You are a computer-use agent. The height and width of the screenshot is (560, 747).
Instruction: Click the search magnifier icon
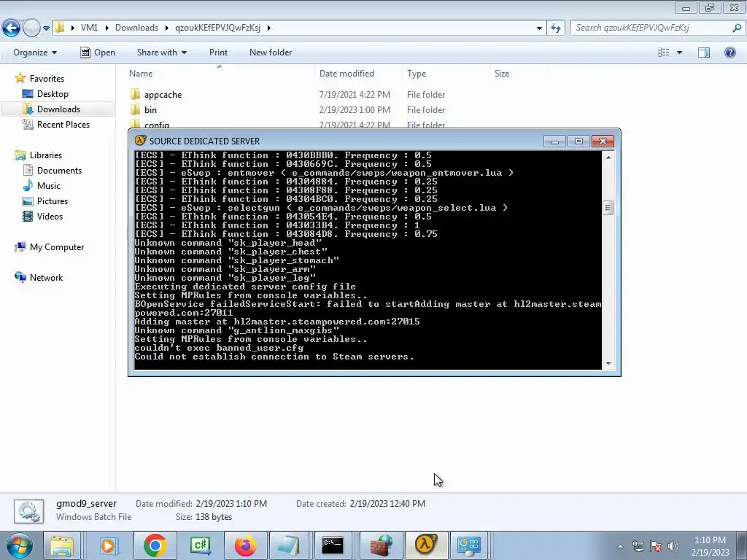737,28
